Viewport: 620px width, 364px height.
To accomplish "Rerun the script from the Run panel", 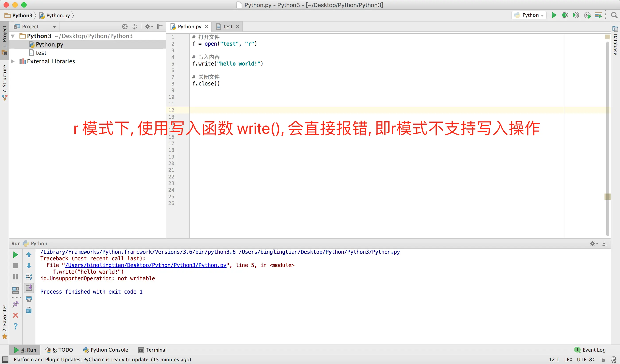I will [x=15, y=255].
